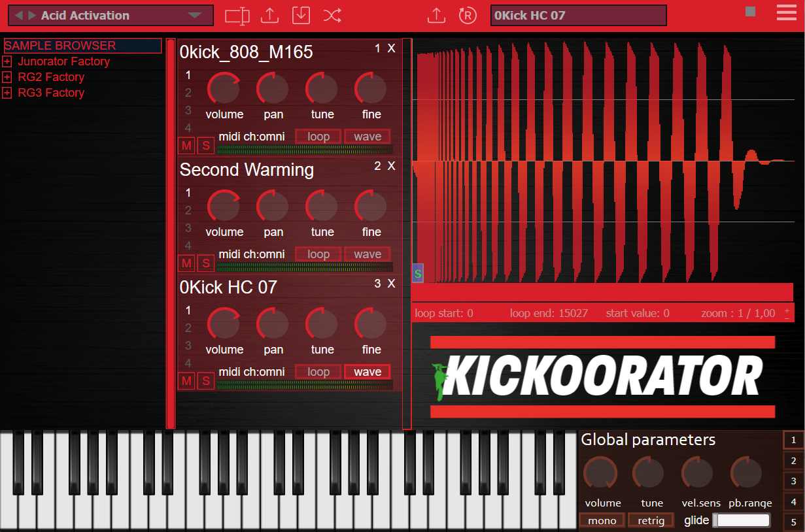The height and width of the screenshot is (532, 805).
Task: Click the sample export icon next to 0Kick HC 07
Action: [437, 16]
